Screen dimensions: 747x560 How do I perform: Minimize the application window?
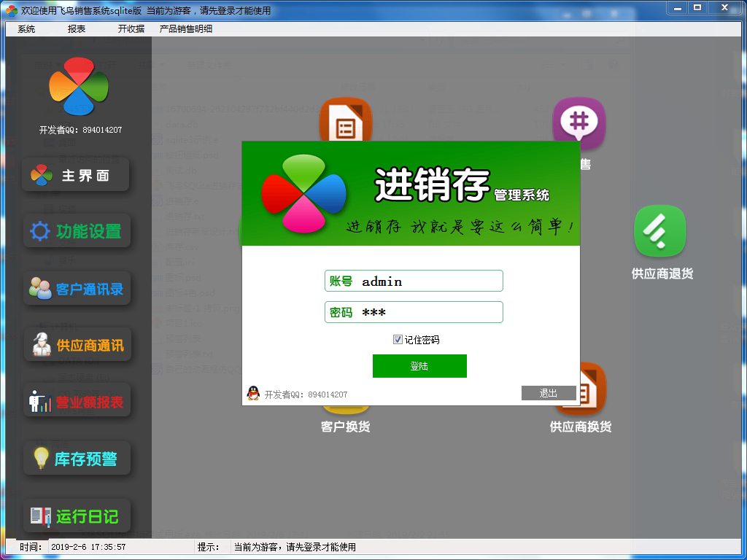(678, 9)
